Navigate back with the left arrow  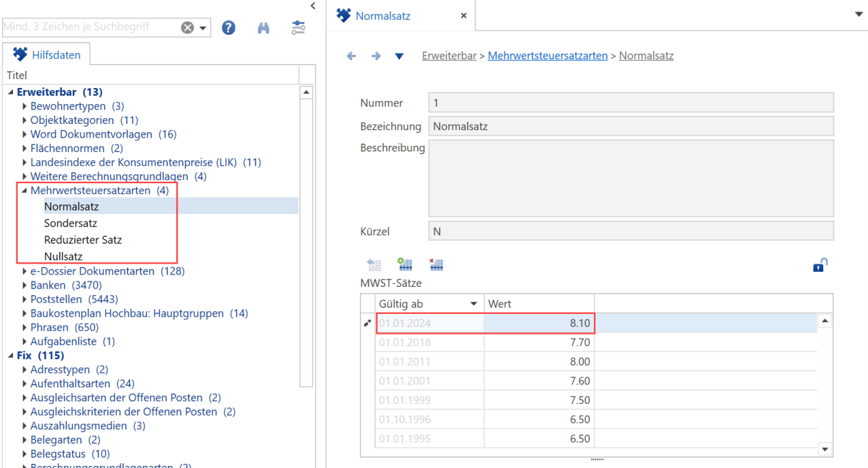point(352,56)
